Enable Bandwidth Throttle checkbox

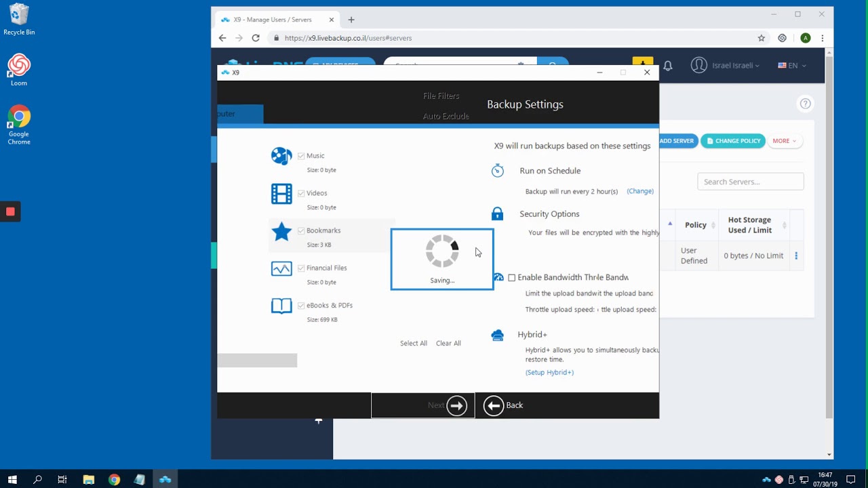coord(512,277)
